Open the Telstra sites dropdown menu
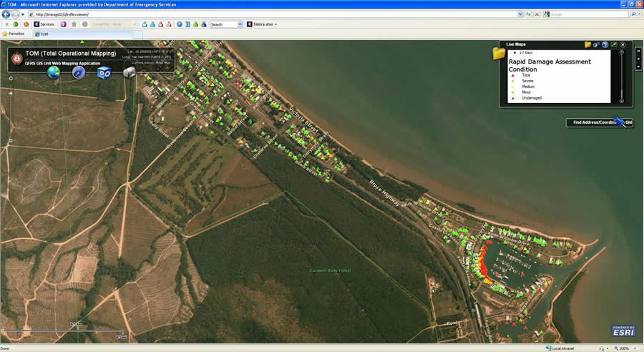644x352 pixels. [x=262, y=24]
